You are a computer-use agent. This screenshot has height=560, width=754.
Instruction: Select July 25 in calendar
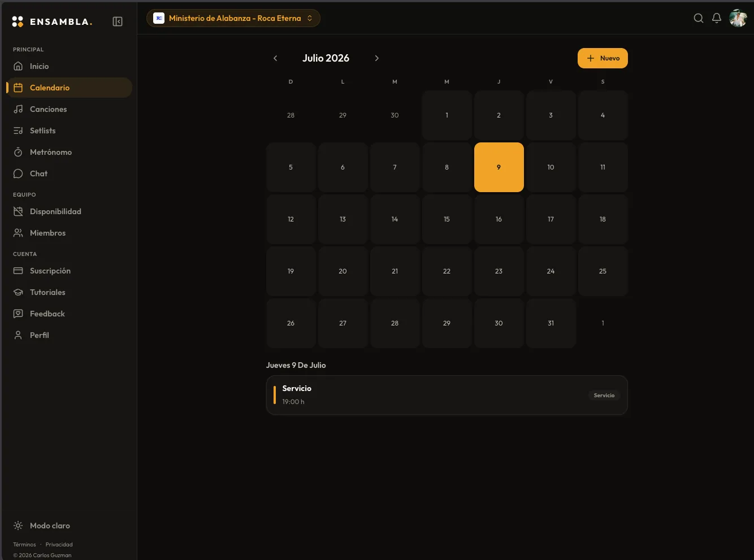point(603,271)
